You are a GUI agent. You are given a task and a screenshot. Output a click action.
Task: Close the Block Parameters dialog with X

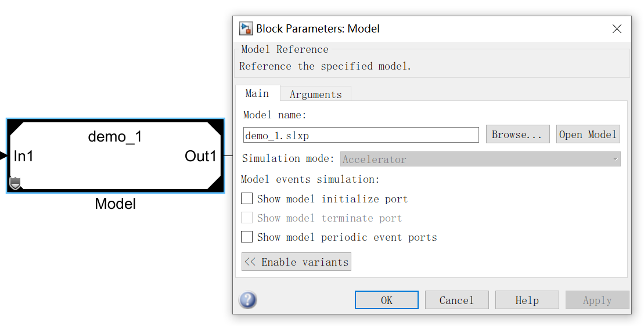(617, 28)
